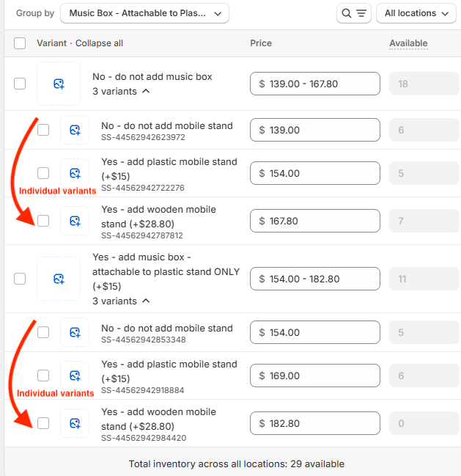
Task: Click the Available column header
Action: (x=408, y=43)
